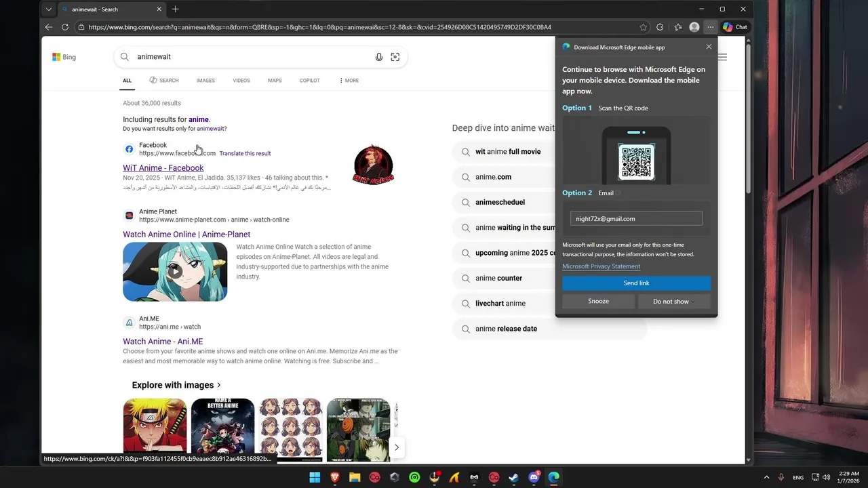This screenshot has width=868, height=488.
Task: Click the email field with night72x@gmail.com
Action: click(x=636, y=218)
